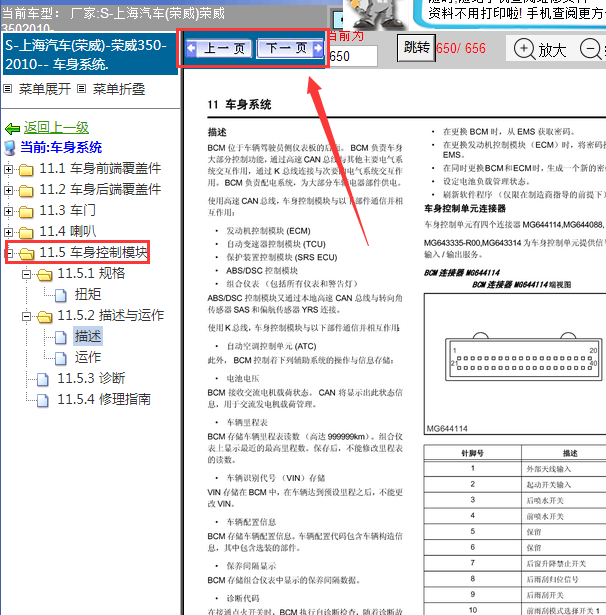Click document icon beside 11.5.3 诊断
Image resolution: width=606 pixels, height=615 pixels.
tap(43, 380)
